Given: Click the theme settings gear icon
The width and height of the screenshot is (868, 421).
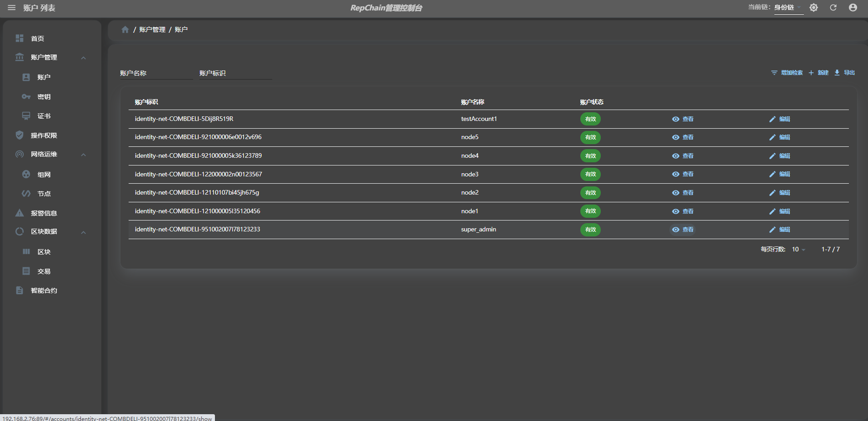Looking at the screenshot, I should (813, 8).
